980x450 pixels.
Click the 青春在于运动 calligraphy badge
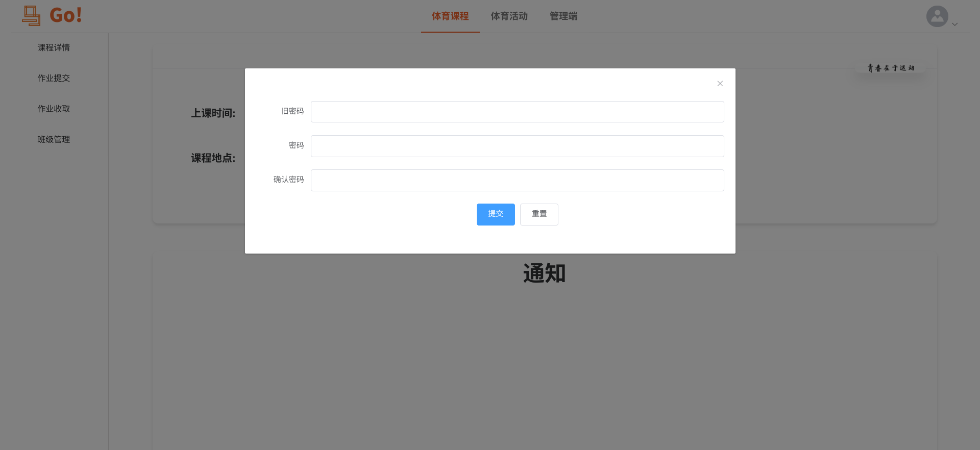(x=891, y=68)
